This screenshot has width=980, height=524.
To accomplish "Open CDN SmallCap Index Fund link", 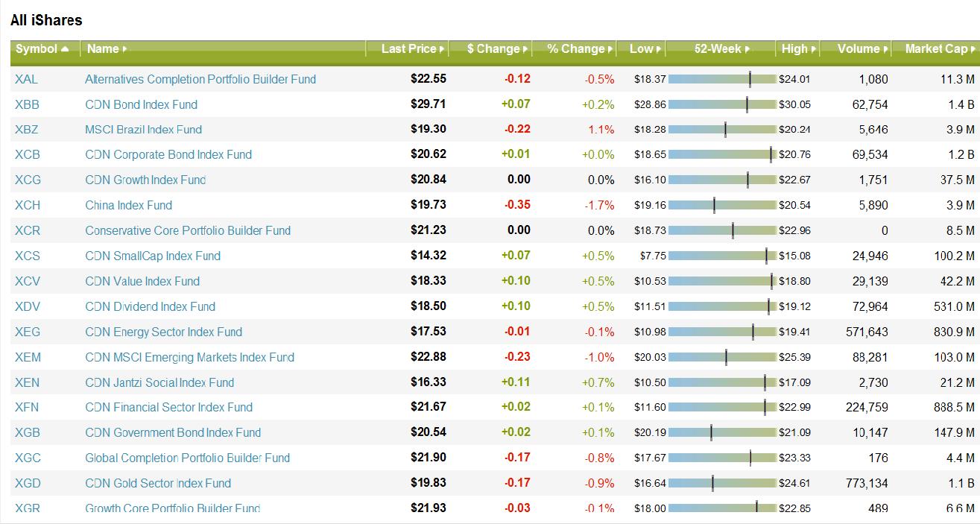I will [x=153, y=256].
